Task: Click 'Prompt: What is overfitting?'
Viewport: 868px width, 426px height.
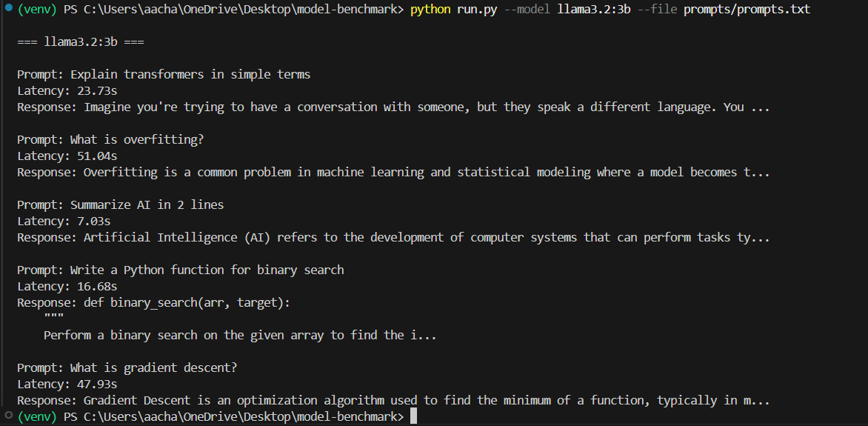Action: tap(110, 139)
